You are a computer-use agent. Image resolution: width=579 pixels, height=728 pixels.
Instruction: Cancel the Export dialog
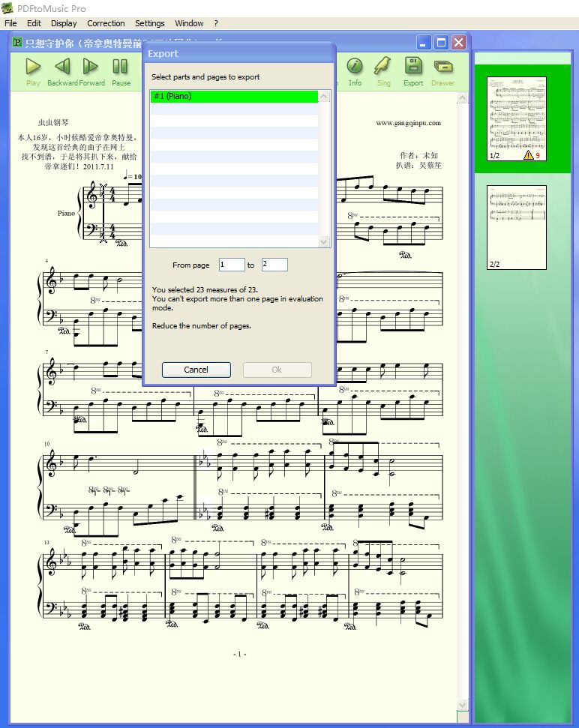[196, 370]
